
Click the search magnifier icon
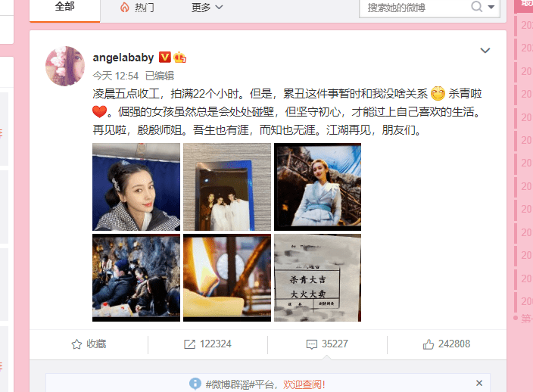point(476,6)
